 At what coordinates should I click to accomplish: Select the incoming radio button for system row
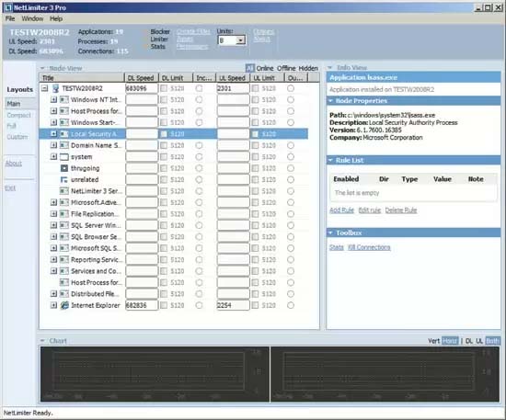click(199, 157)
